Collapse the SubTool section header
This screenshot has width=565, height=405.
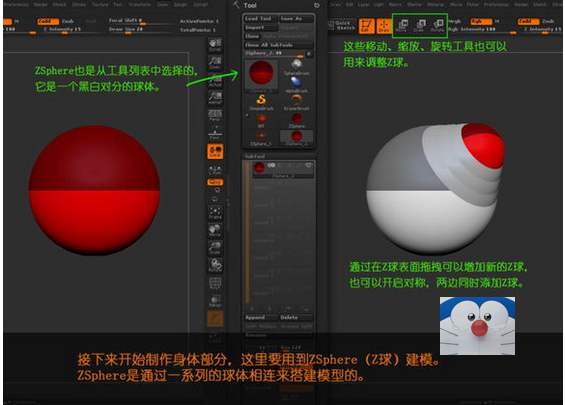point(279,156)
